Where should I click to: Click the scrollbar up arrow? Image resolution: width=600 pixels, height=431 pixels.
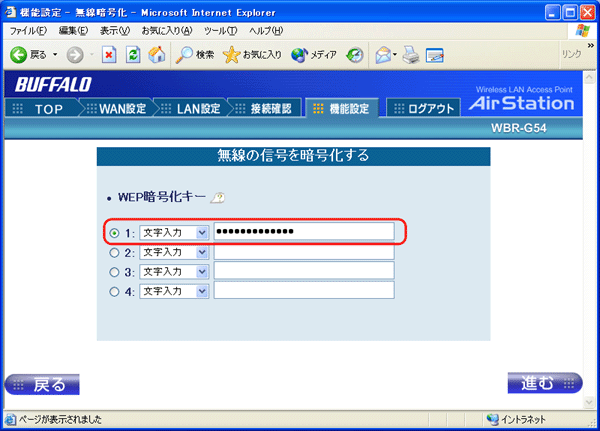pyautogui.click(x=590, y=78)
